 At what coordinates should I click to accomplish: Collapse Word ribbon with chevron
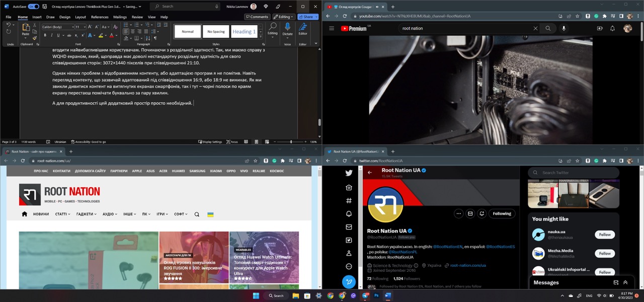316,43
